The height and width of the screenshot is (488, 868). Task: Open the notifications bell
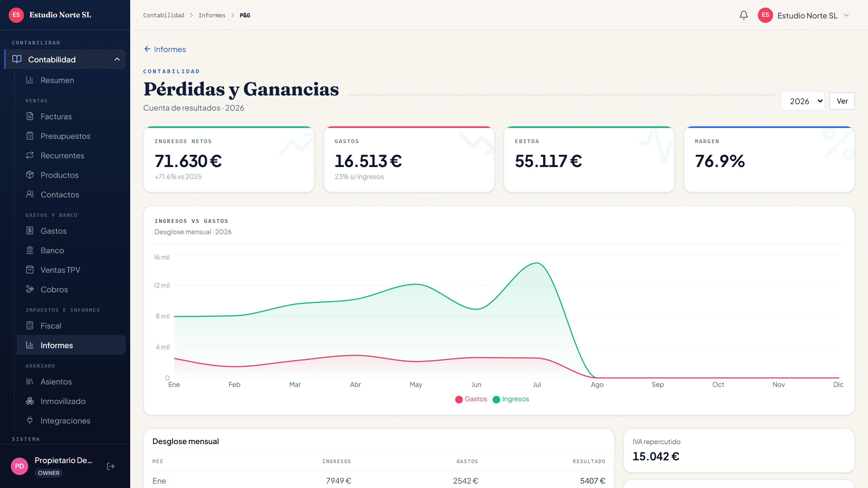[x=744, y=15]
